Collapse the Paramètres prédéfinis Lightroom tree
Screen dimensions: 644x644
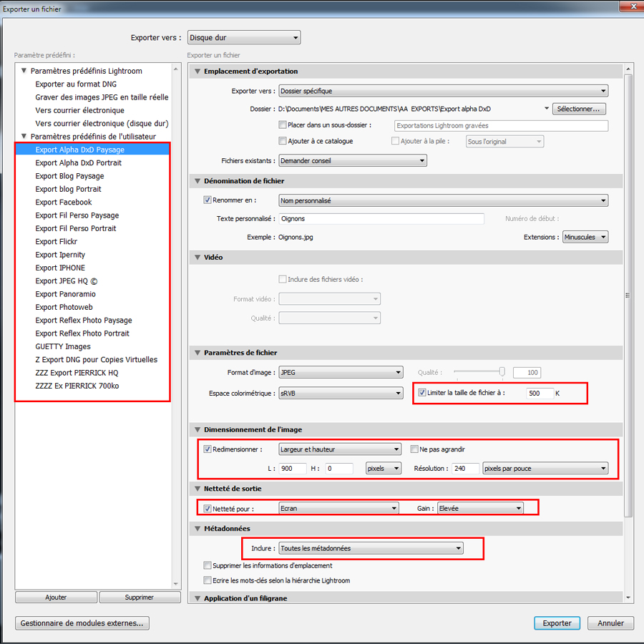24,71
